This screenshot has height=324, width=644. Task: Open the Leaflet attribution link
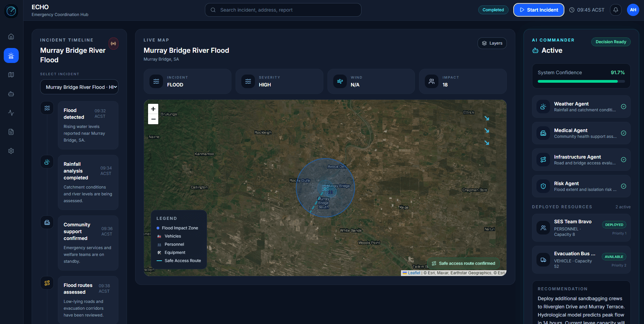[414, 273]
